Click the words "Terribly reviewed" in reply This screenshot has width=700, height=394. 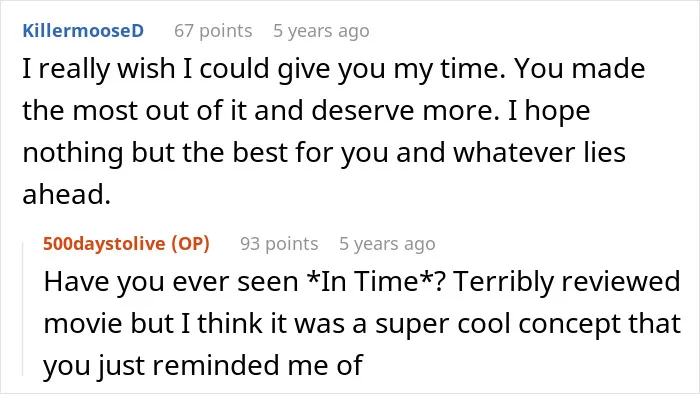click(x=567, y=282)
